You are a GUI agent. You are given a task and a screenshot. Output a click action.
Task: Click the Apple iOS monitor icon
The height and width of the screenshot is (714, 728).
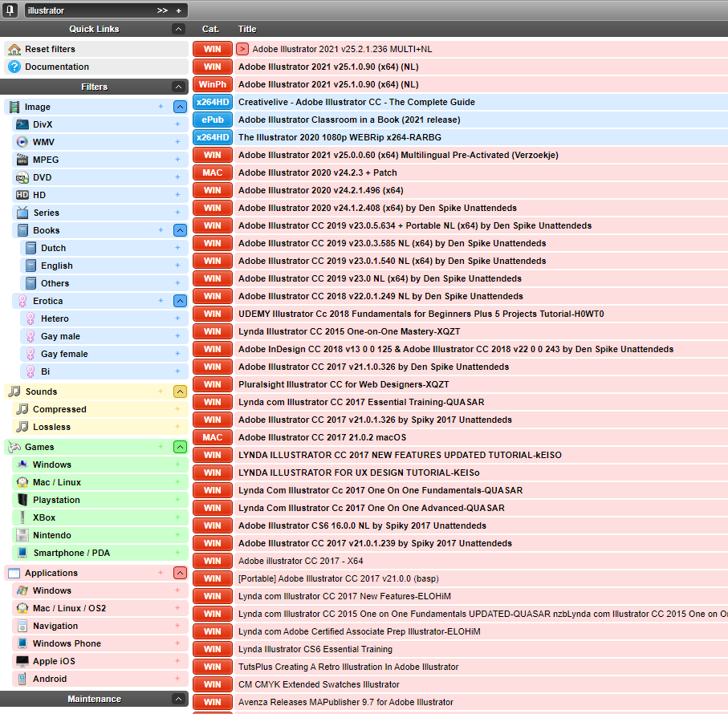tap(22, 661)
